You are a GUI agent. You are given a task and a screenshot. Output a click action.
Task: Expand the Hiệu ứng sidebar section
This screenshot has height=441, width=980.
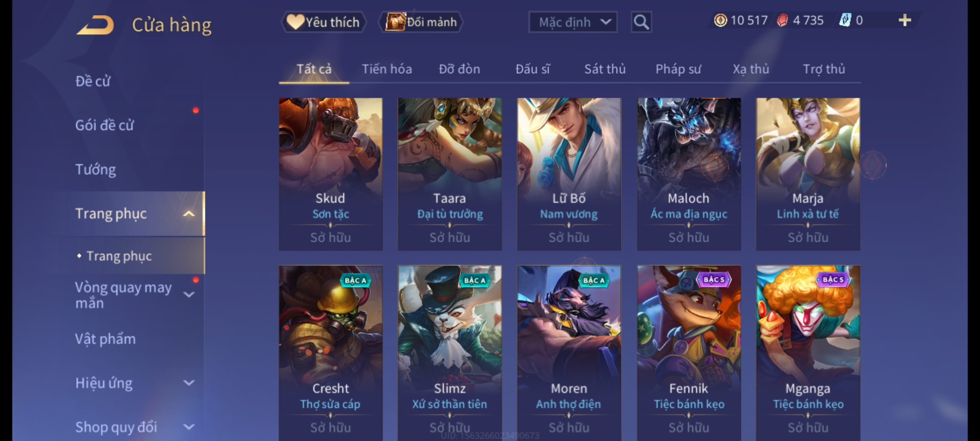point(189,383)
